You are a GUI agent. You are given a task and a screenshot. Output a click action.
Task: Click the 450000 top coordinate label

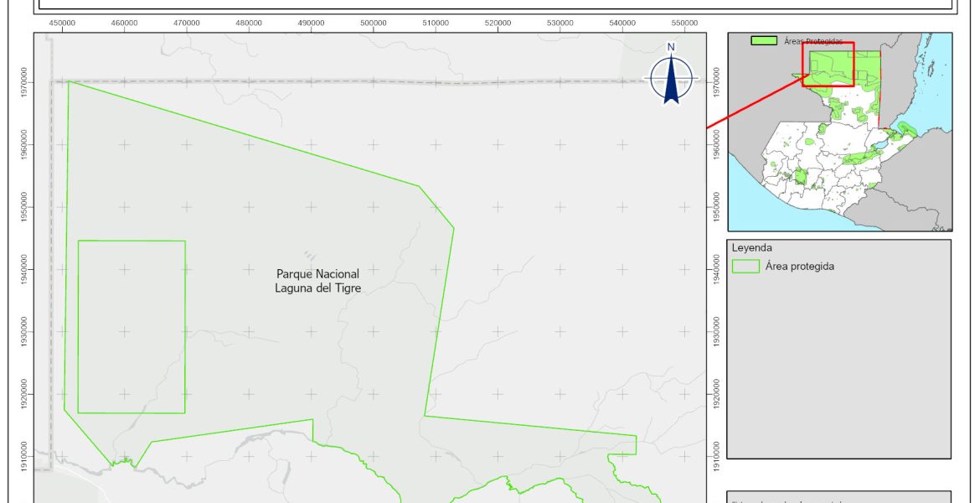[63, 23]
